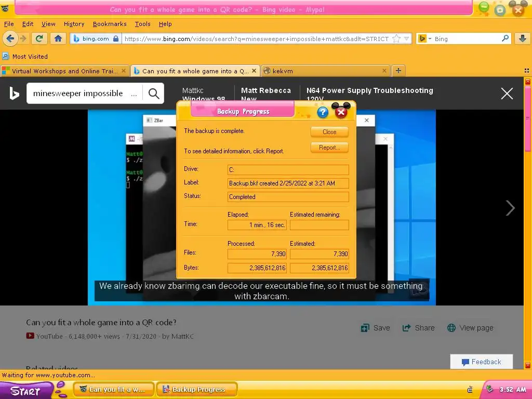532x399 pixels.
Task: List all tabs using the tab strip icon
Action: click(527, 71)
